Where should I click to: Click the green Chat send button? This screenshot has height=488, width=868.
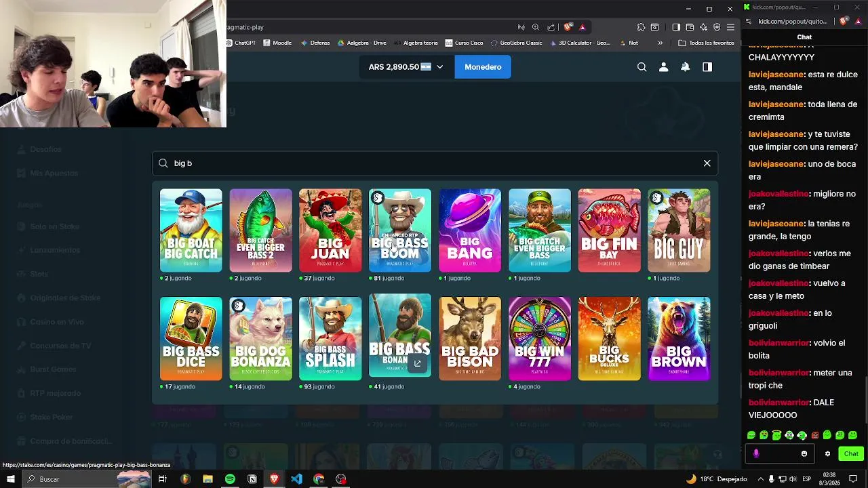tap(851, 454)
